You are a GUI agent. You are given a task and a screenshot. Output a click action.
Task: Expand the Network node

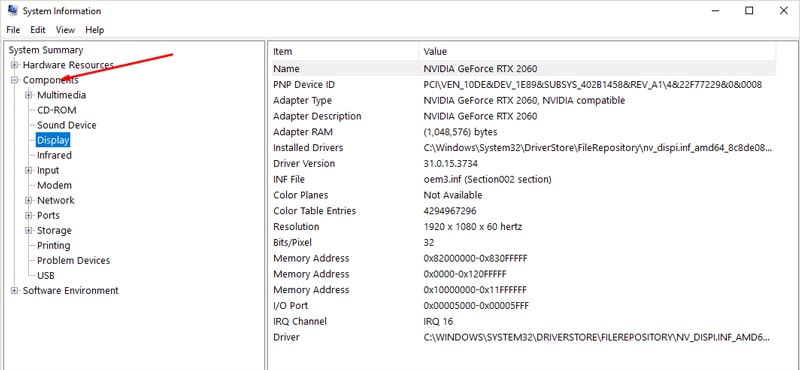pos(29,200)
